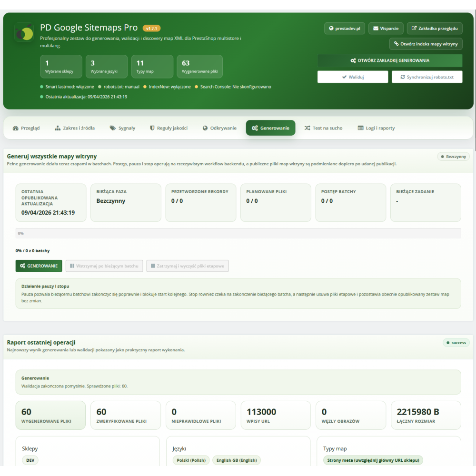Click Search Console: Nie skonfigurowano status
This screenshot has width=476, height=476.
[x=233, y=87]
